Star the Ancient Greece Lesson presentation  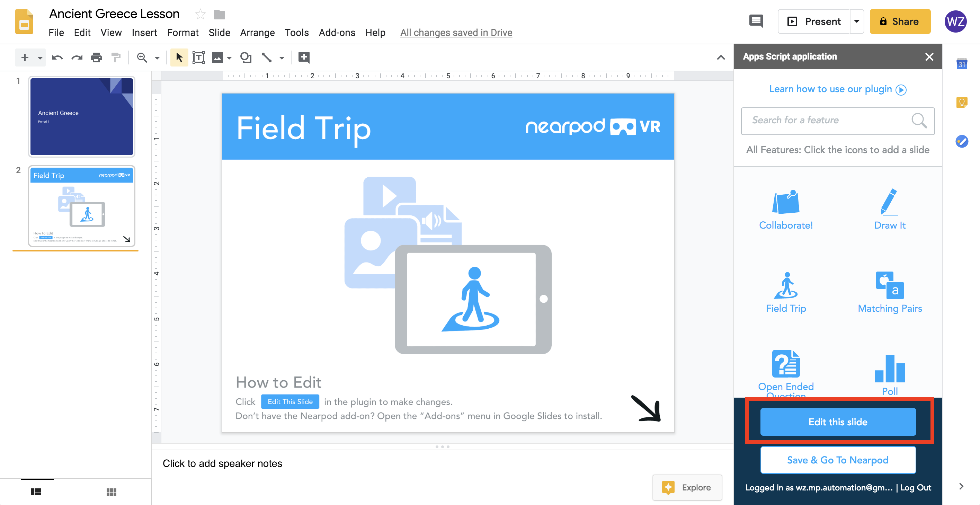[200, 15]
